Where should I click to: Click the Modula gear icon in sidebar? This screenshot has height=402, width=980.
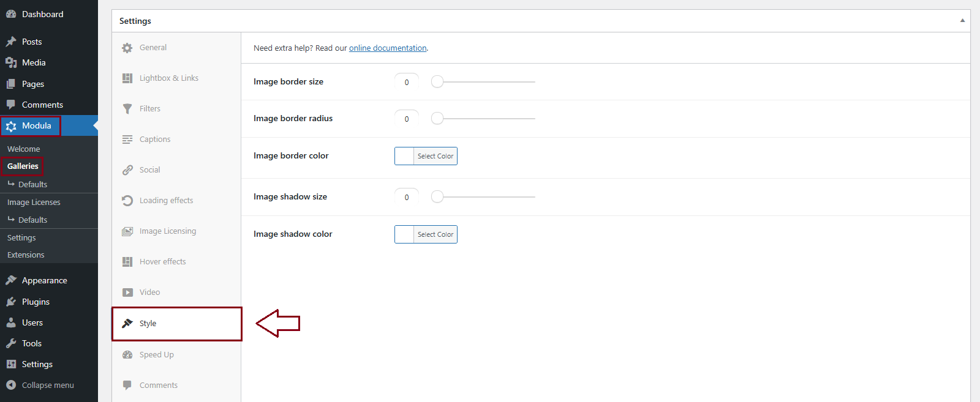11,126
